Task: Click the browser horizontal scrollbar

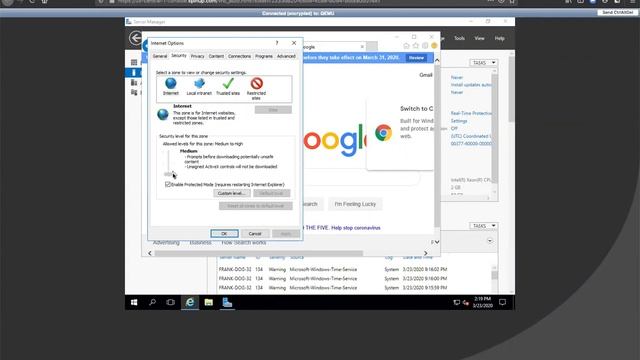Action: pos(259,253)
